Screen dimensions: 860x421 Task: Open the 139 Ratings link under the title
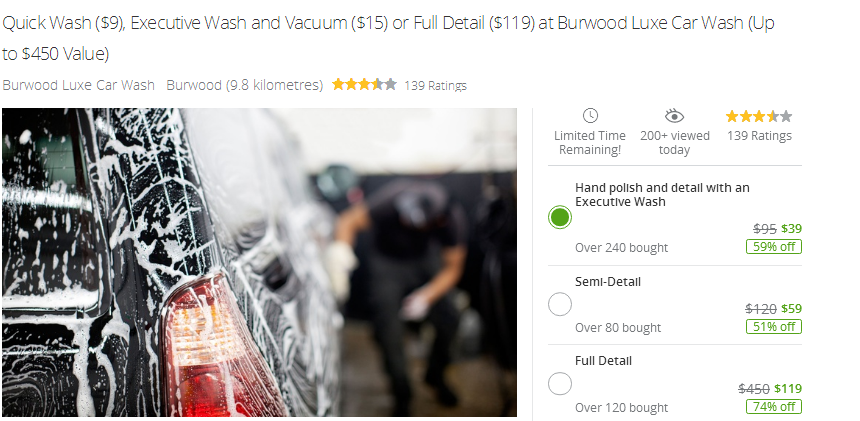click(435, 86)
